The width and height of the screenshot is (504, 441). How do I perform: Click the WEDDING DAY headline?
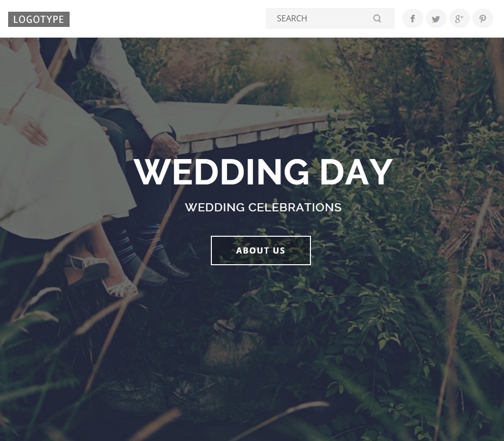click(x=263, y=172)
